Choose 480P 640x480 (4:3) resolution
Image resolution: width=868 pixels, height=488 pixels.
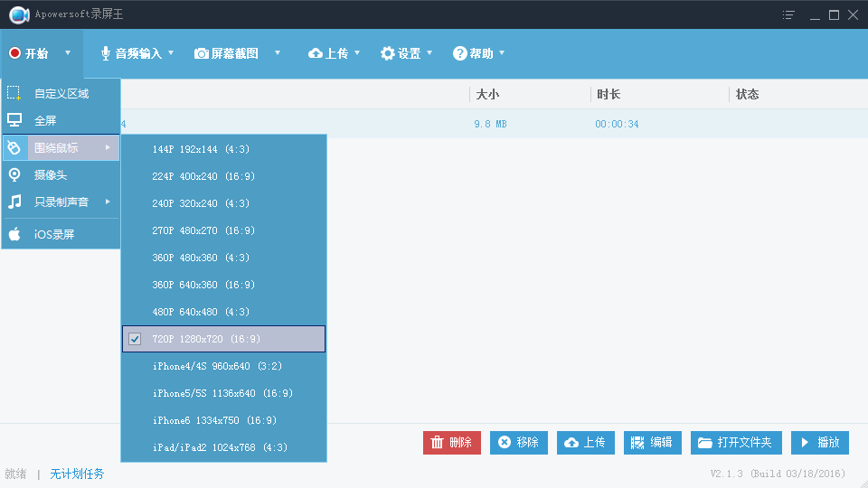[x=223, y=312]
